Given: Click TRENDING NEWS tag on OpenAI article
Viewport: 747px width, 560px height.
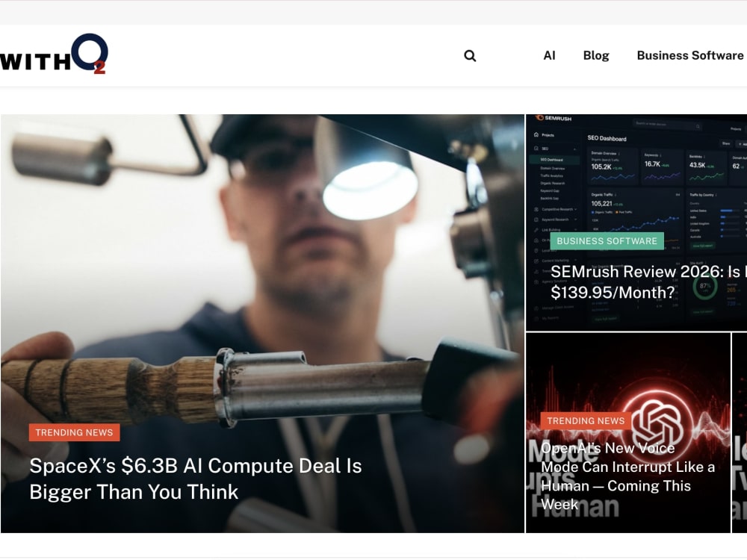Looking at the screenshot, I should pos(586,421).
